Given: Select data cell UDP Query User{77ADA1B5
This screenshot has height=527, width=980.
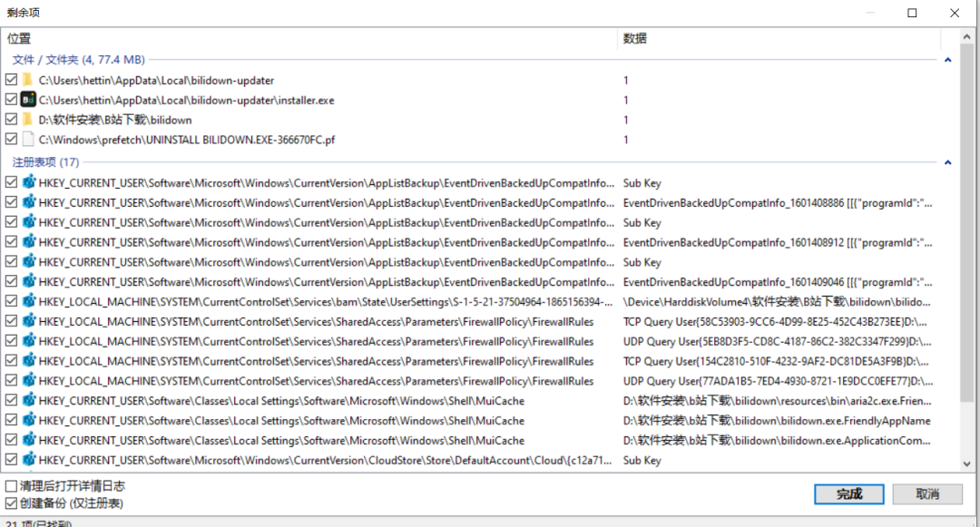Looking at the screenshot, I should 778,381.
